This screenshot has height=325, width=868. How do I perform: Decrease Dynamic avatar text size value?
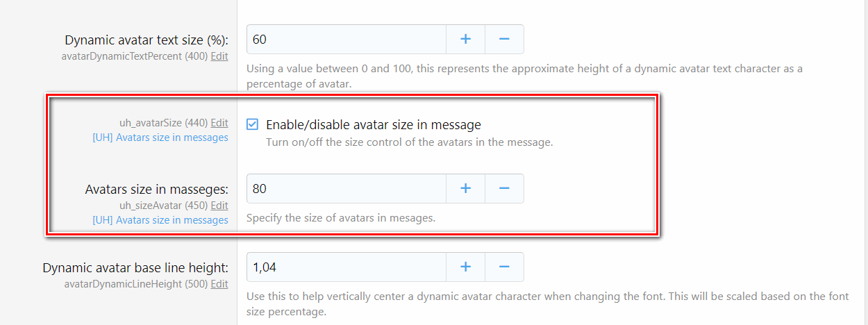pyautogui.click(x=504, y=40)
